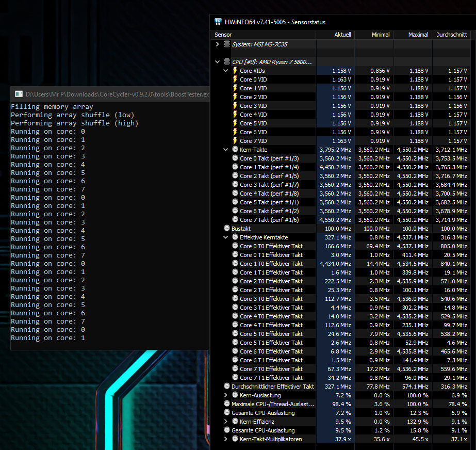Collapse the Core VIDs group
The image size is (476, 450).
pos(225,71)
